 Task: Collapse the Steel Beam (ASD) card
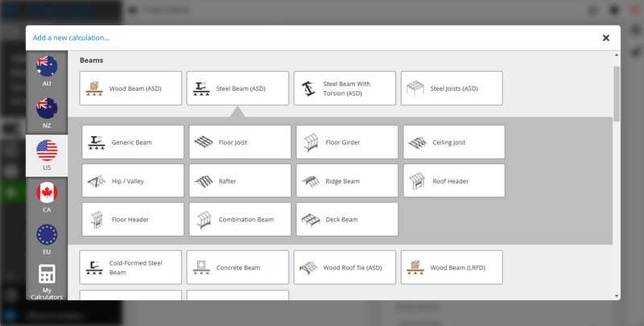click(237, 89)
